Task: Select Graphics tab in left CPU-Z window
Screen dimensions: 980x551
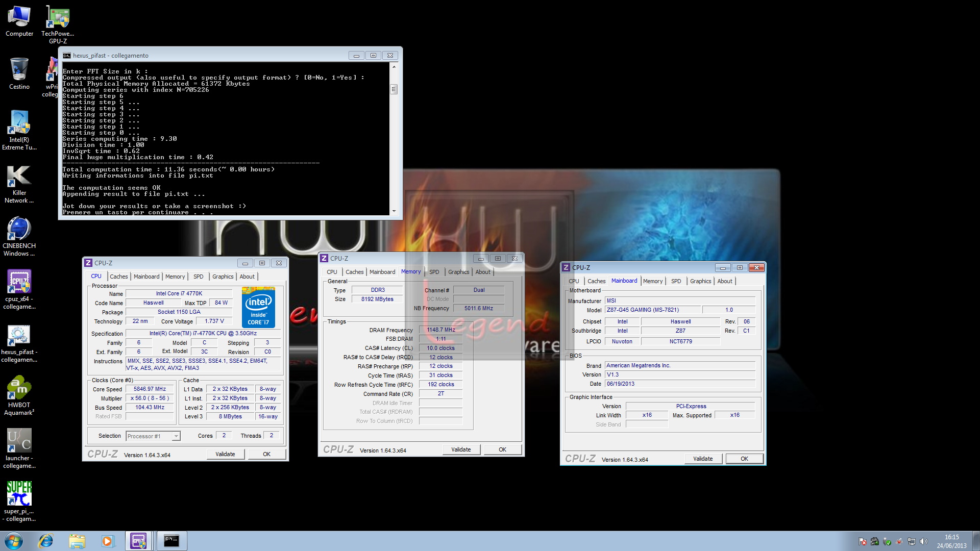Action: pos(223,277)
